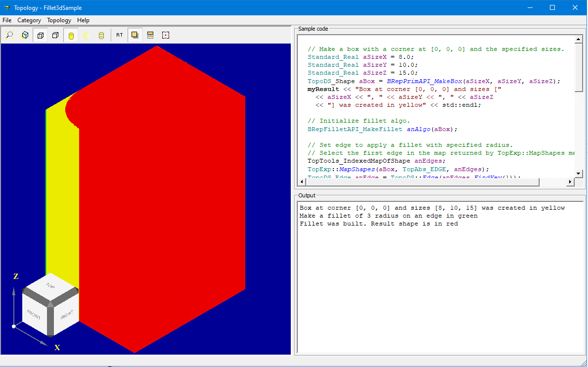The image size is (588, 367).
Task: Toggle the hidden-line cube view button
Action: pyautogui.click(x=41, y=35)
